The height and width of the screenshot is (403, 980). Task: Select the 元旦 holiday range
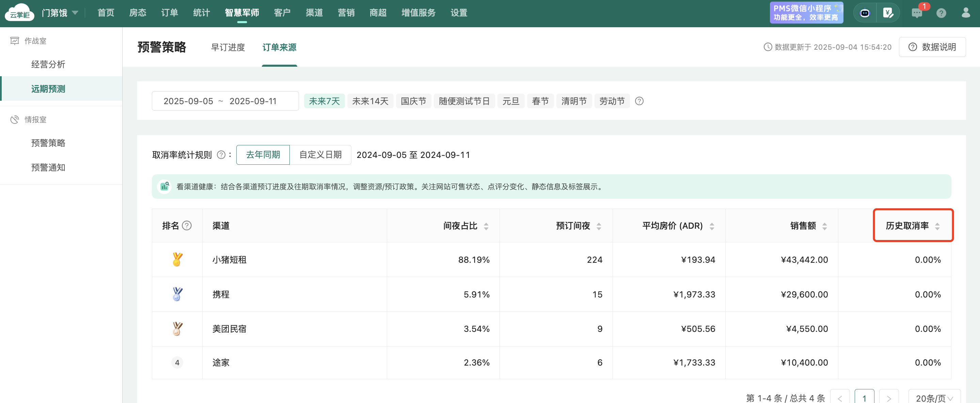(510, 101)
